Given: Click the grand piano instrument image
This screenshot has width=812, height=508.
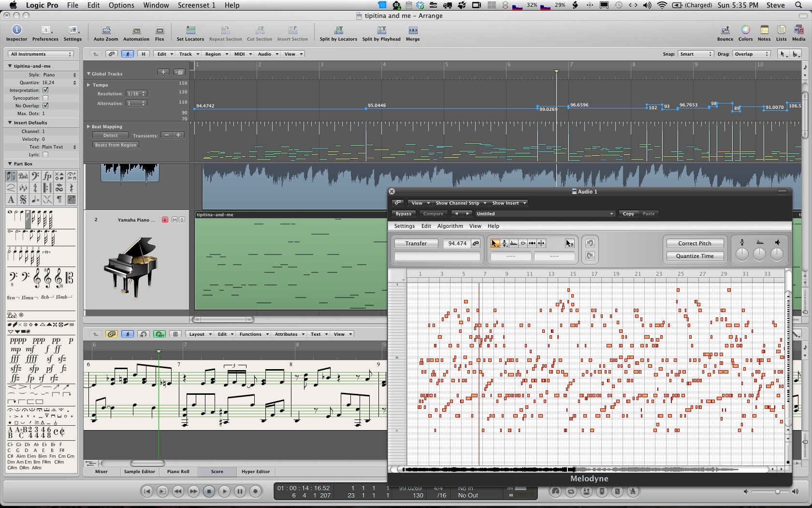Looking at the screenshot, I should [131, 268].
